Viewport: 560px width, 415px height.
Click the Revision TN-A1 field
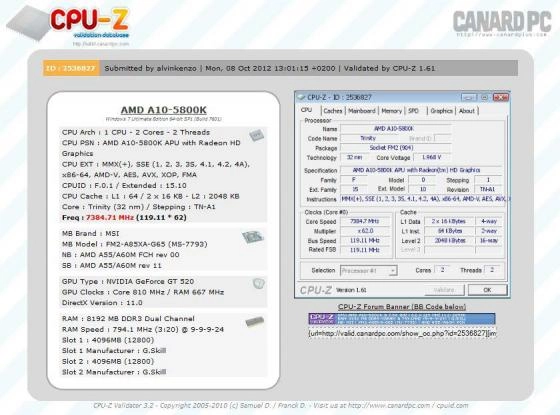488,189
